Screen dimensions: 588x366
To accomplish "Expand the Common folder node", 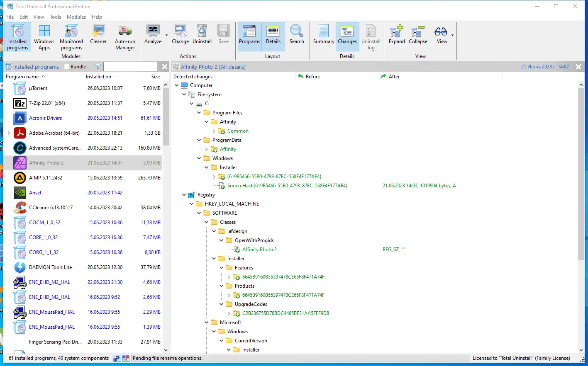I will pyautogui.click(x=214, y=131).
